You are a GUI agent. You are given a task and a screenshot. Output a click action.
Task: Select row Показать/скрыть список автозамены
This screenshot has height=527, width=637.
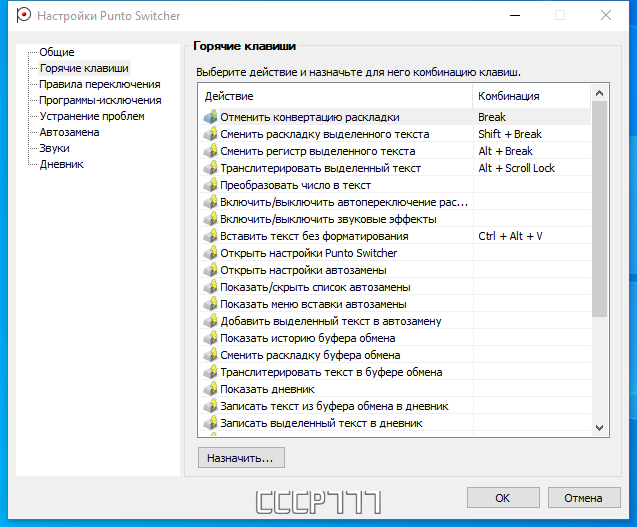coord(395,287)
